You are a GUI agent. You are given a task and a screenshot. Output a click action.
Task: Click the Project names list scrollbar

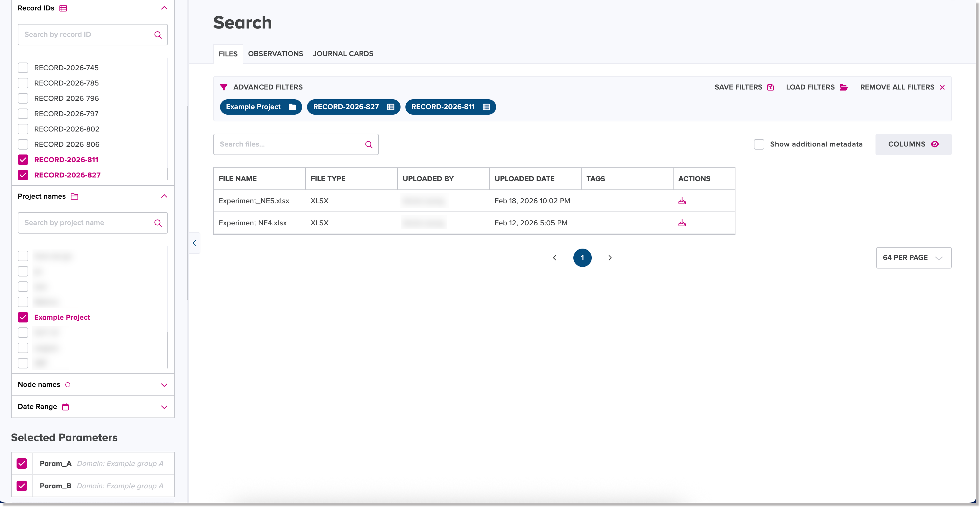167,350
